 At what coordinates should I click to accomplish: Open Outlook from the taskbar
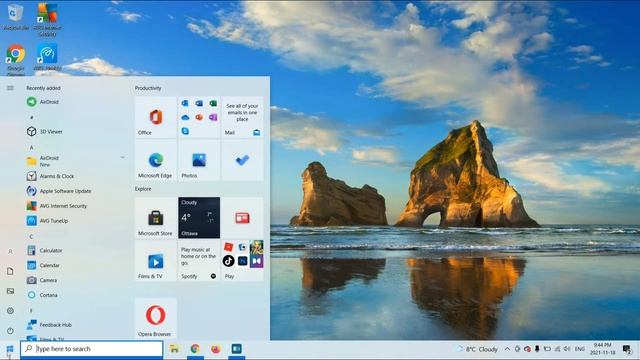click(x=237, y=349)
